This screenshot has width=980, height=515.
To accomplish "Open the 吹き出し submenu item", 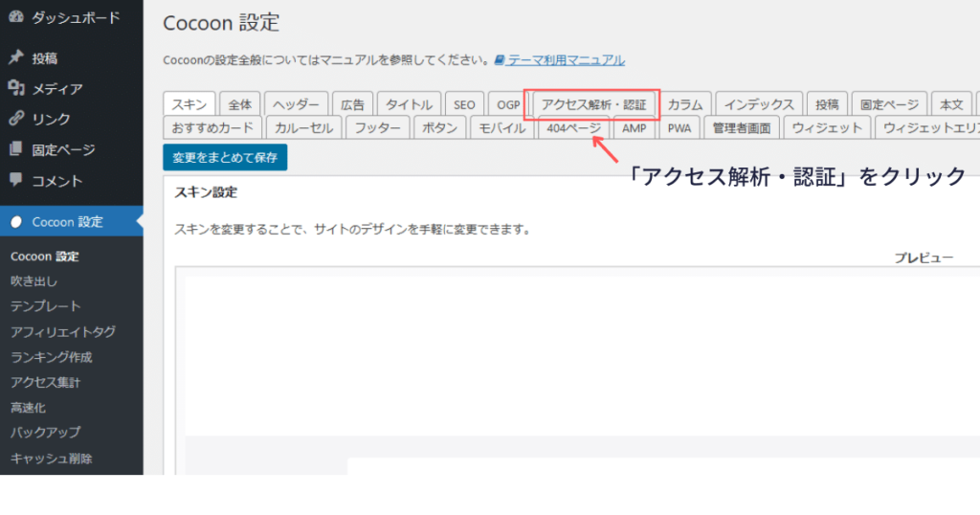I will coord(33,281).
